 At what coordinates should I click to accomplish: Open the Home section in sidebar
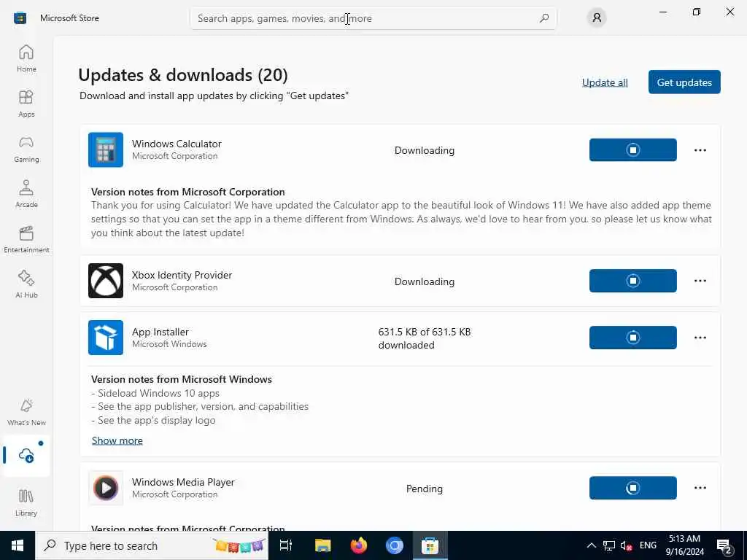26,58
